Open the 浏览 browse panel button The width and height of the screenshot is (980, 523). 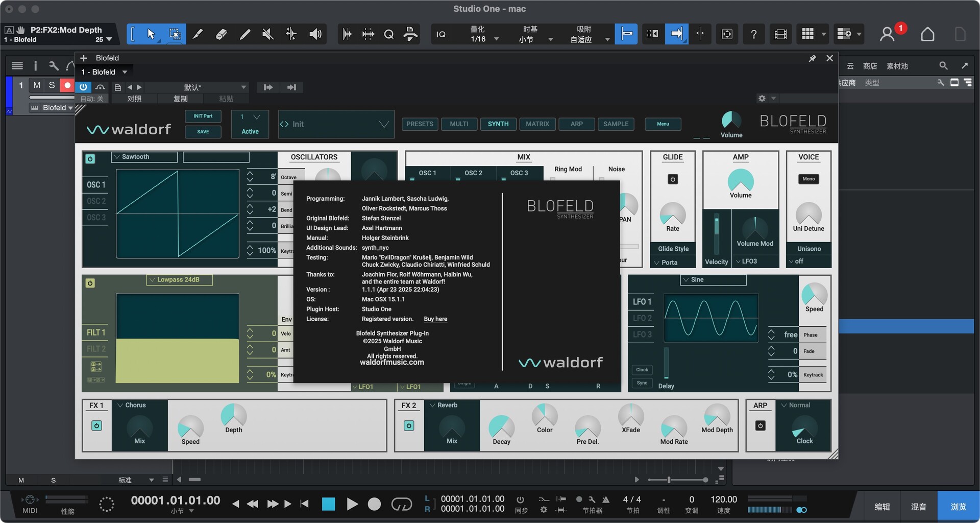958,507
